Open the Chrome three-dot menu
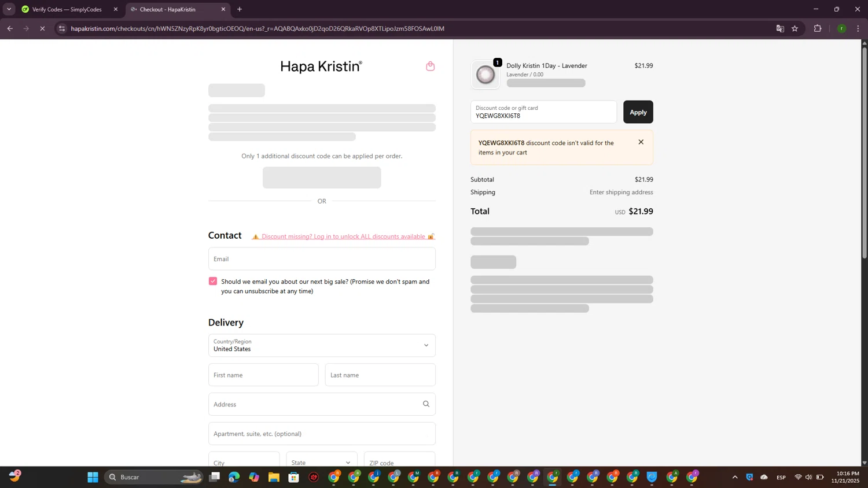This screenshot has width=868, height=488. point(858,28)
